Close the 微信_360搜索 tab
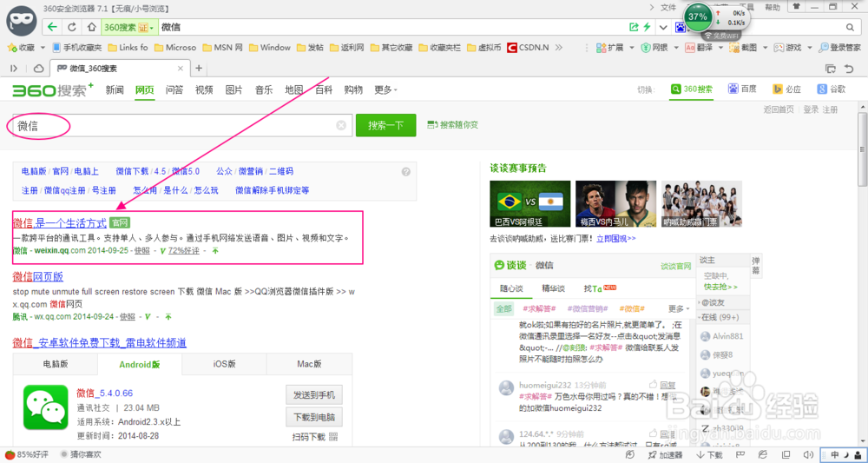Screen dimensions: 868x463 180,69
